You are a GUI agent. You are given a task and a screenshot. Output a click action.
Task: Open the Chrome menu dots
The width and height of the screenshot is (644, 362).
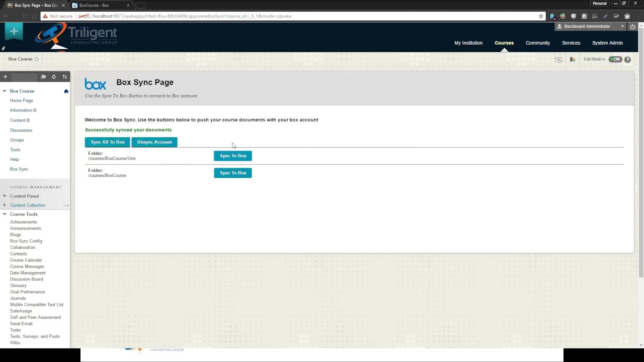pyautogui.click(x=637, y=16)
